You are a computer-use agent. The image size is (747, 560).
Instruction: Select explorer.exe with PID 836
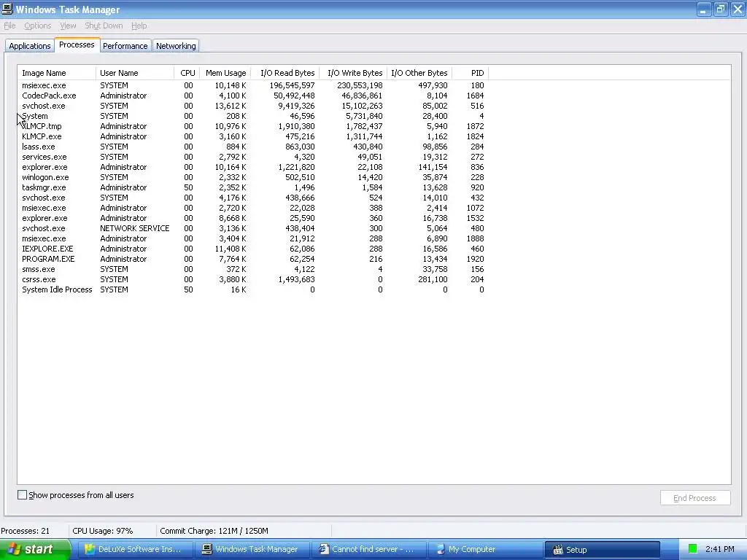point(253,167)
